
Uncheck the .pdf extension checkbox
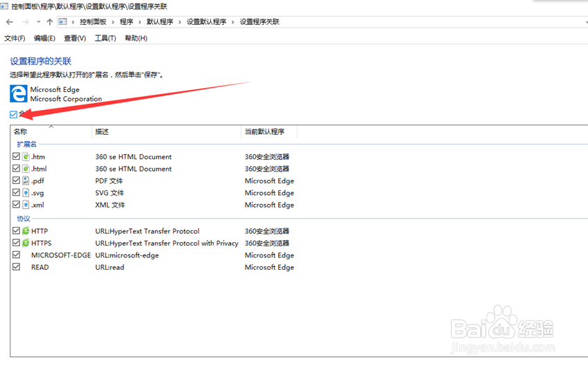(16, 180)
